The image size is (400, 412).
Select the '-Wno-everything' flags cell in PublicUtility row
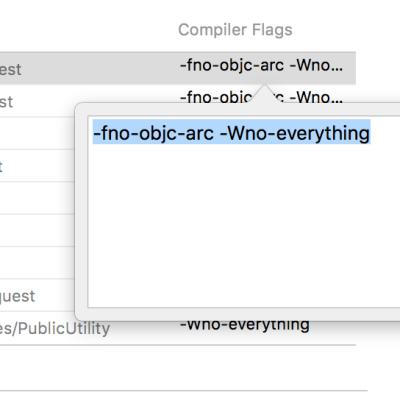(x=245, y=325)
